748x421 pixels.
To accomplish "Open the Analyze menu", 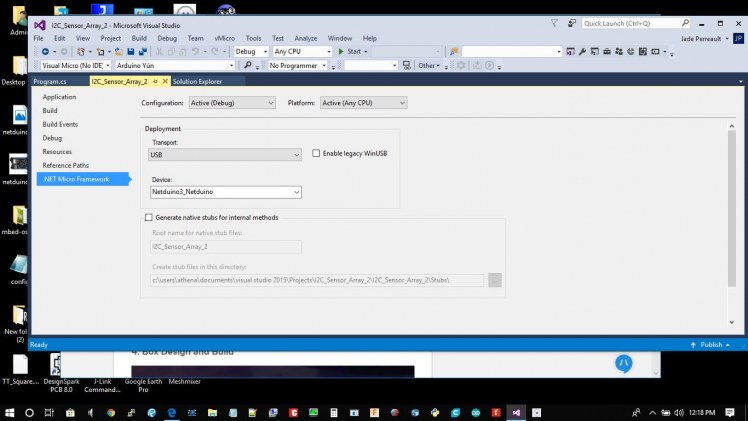I will coord(305,38).
